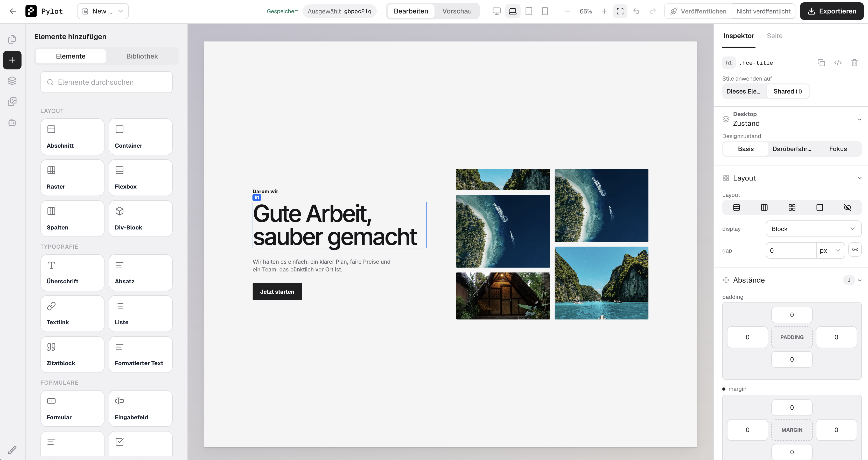868x460 pixels.
Task: Select the Basis design state
Action: [x=746, y=149]
